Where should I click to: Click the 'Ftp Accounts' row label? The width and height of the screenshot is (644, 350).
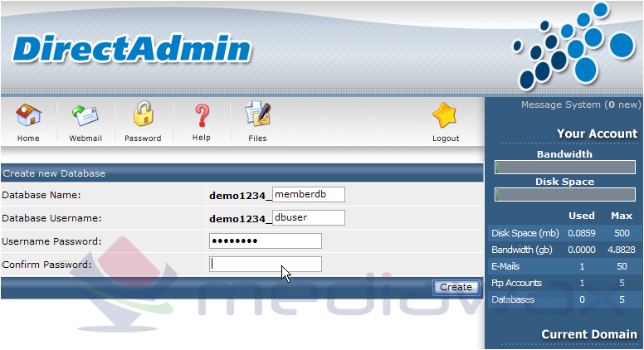point(516,283)
